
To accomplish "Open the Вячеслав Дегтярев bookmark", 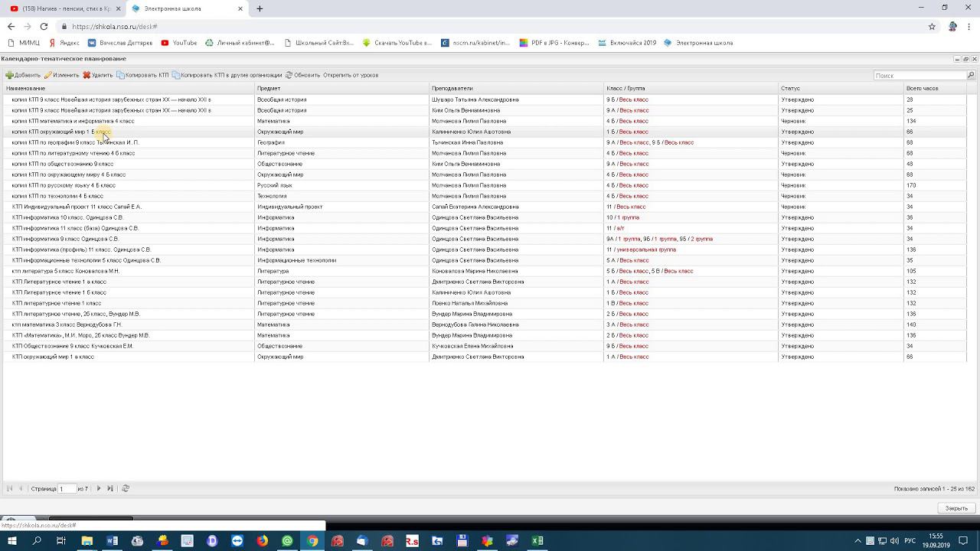I will point(120,43).
